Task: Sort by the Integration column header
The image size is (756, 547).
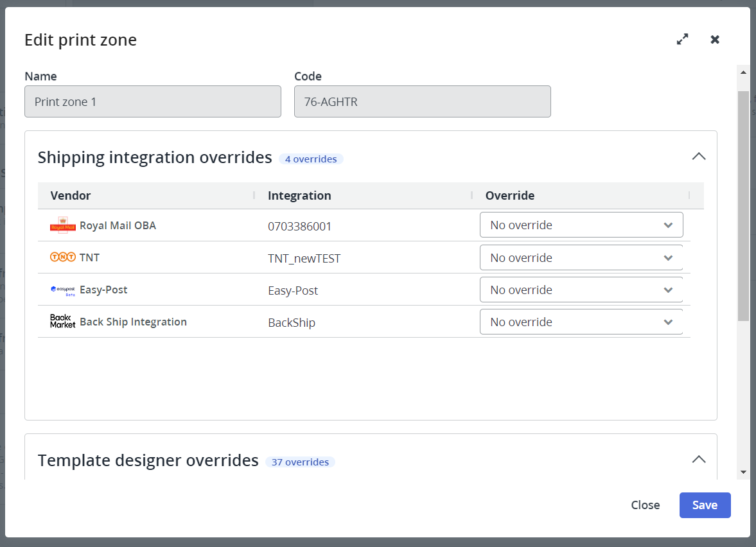Action: coord(299,196)
